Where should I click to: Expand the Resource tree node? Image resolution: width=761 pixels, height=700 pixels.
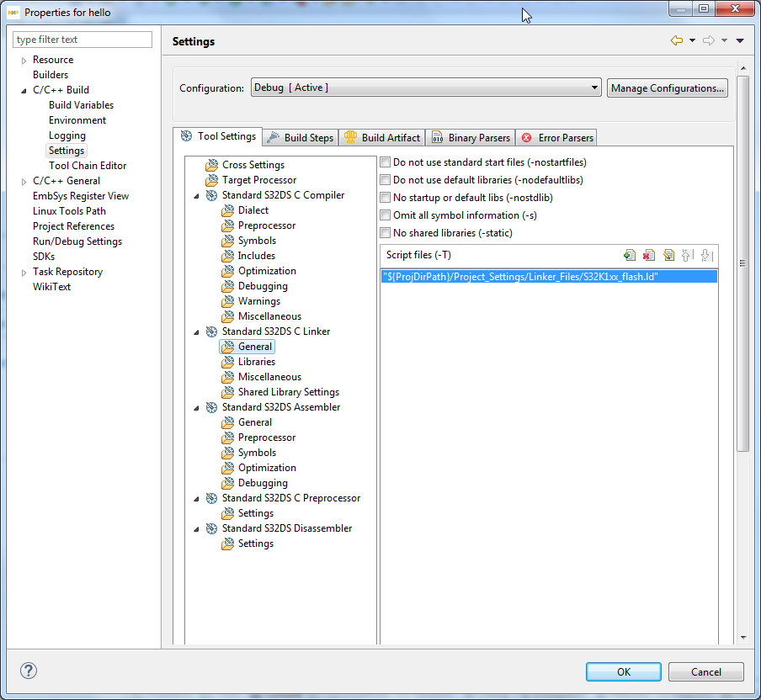pyautogui.click(x=24, y=61)
